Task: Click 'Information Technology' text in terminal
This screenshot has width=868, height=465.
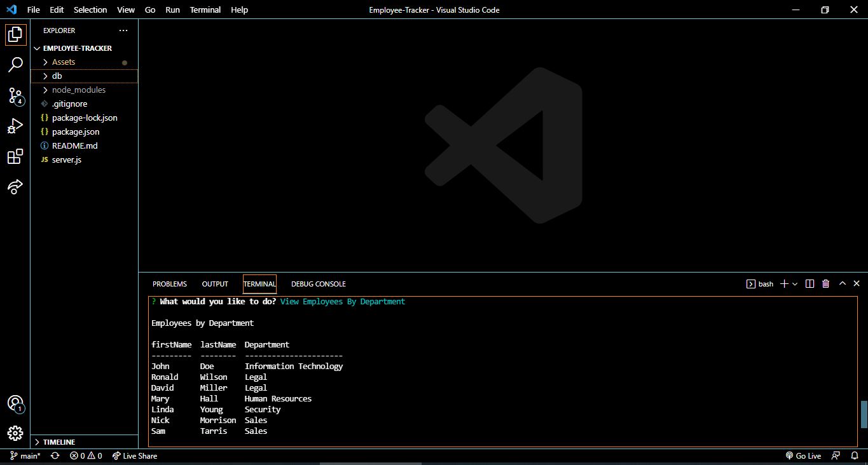Action: coord(294,367)
